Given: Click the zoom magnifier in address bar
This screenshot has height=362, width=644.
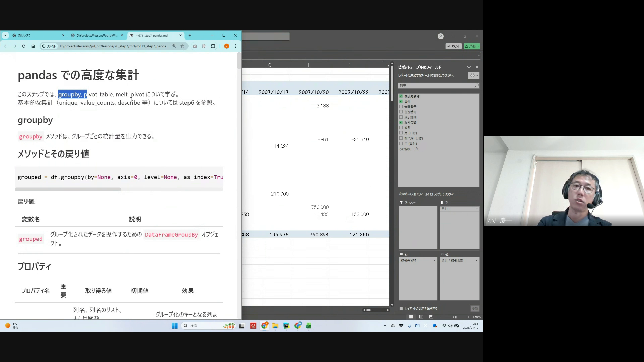Looking at the screenshot, I should (174, 46).
